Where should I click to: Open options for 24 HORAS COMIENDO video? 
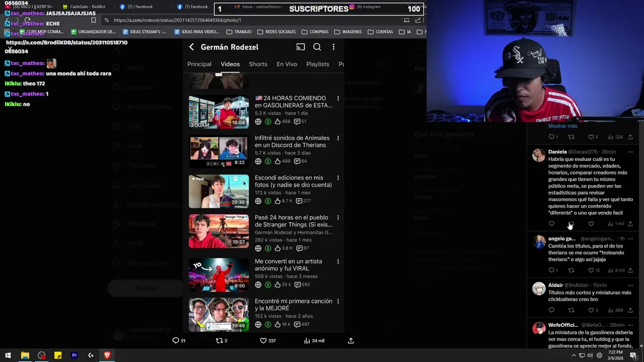pos(338,99)
